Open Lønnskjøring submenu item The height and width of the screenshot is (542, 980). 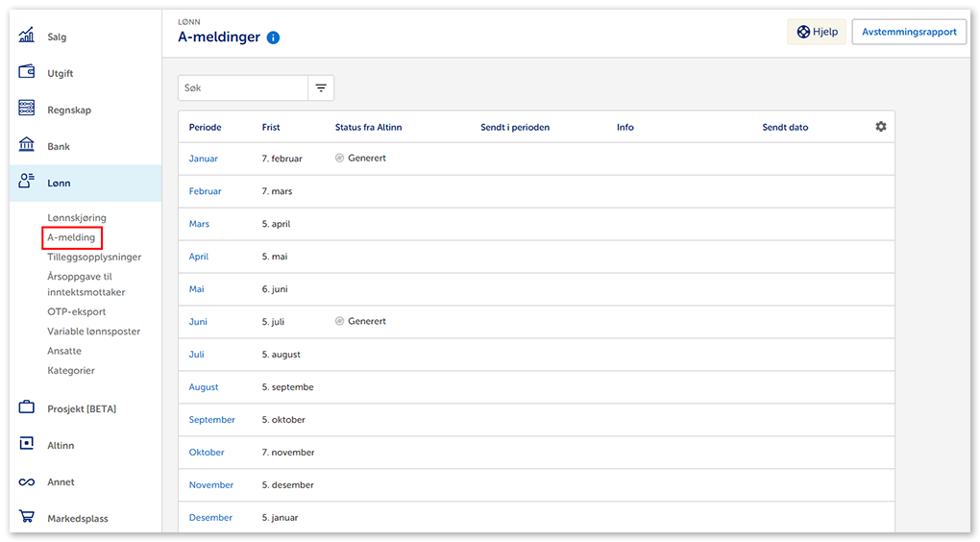tap(77, 218)
